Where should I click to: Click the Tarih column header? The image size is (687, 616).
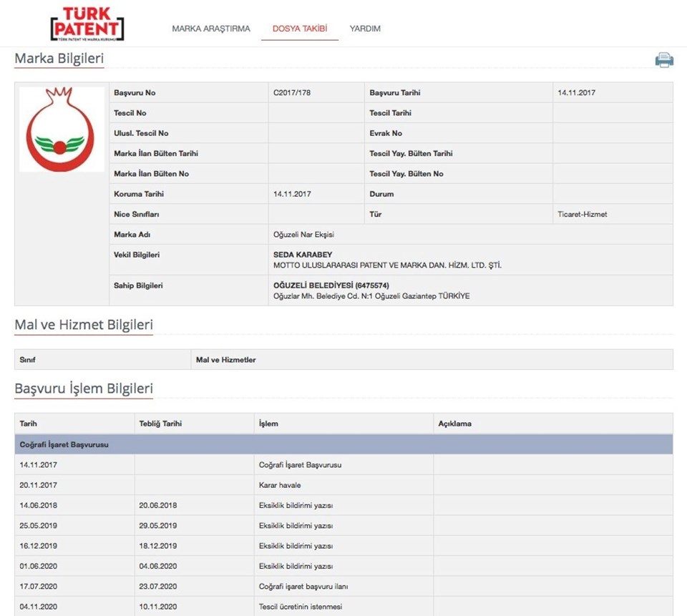(x=28, y=424)
